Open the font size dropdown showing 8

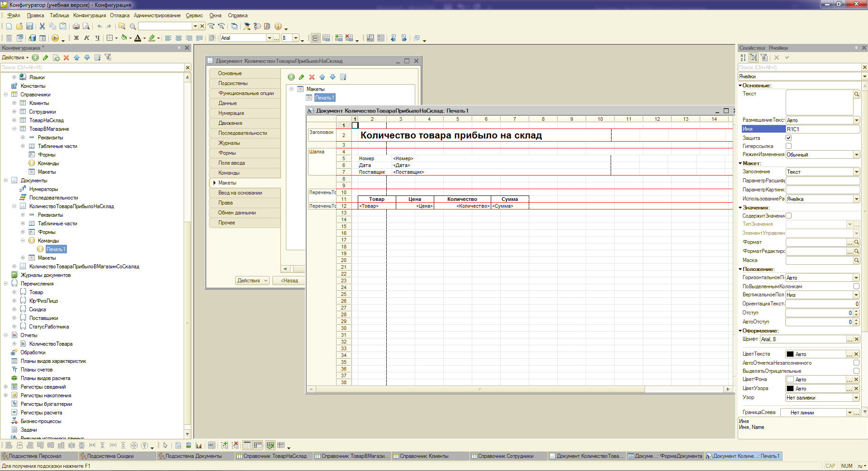tap(296, 38)
